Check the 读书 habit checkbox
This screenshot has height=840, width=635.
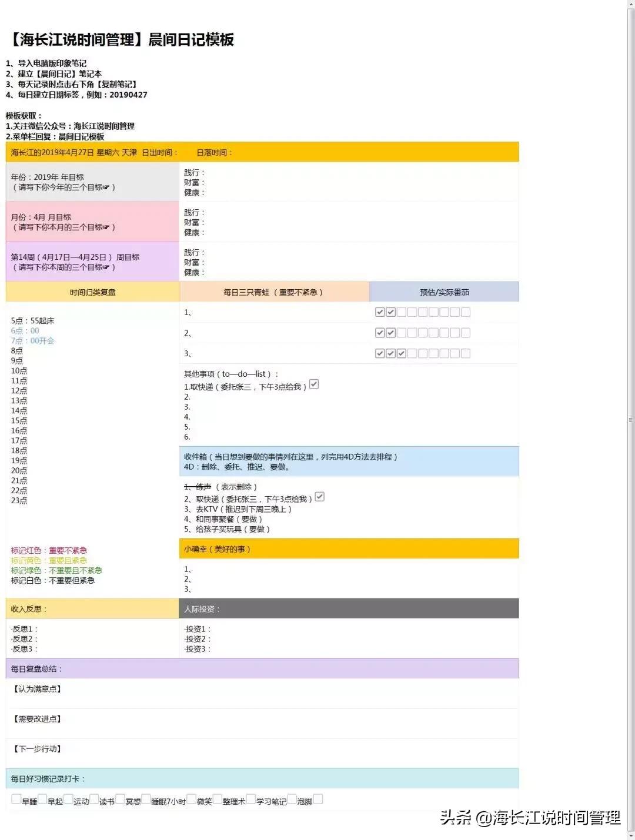[95, 799]
